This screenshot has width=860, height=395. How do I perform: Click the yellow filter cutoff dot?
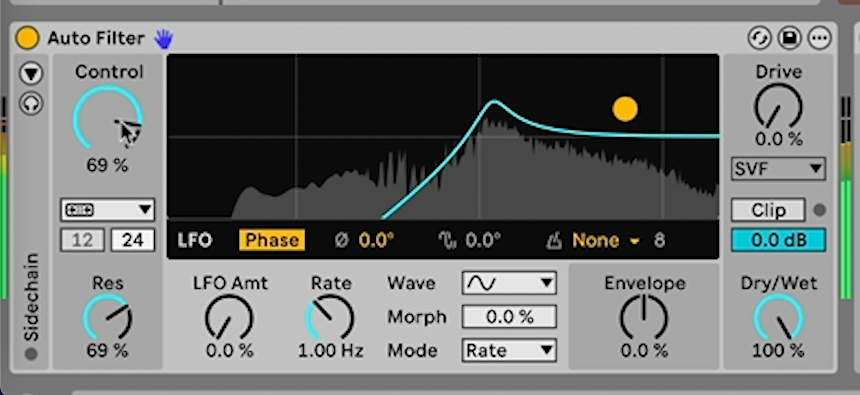[x=625, y=109]
